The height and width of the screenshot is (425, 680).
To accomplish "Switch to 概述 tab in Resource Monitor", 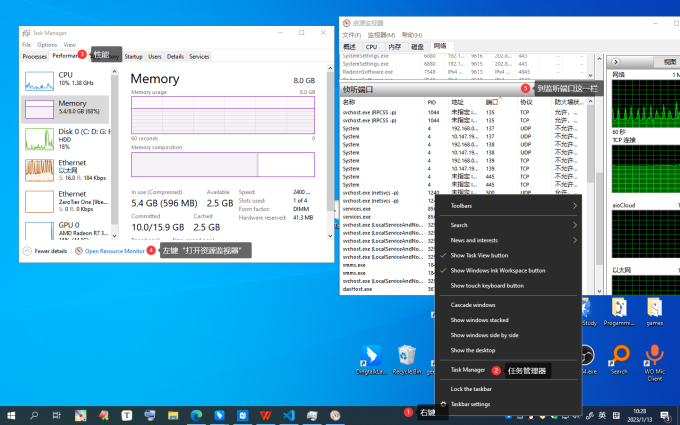I will coord(350,47).
